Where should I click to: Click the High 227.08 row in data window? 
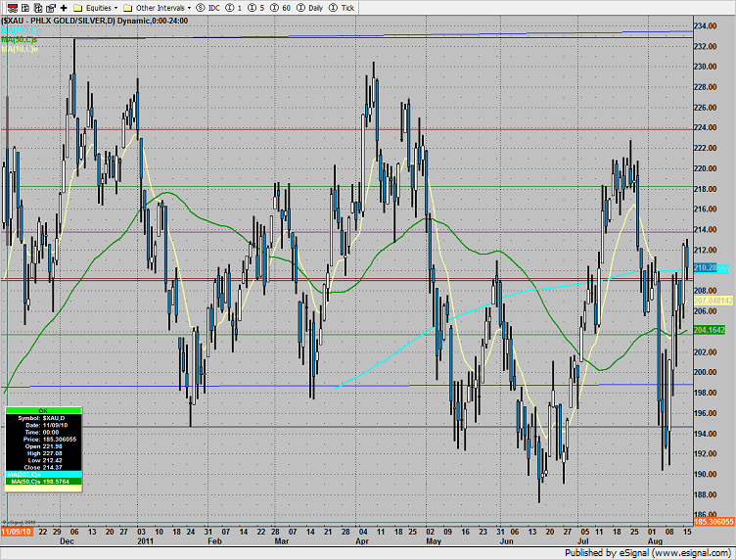click(x=43, y=453)
